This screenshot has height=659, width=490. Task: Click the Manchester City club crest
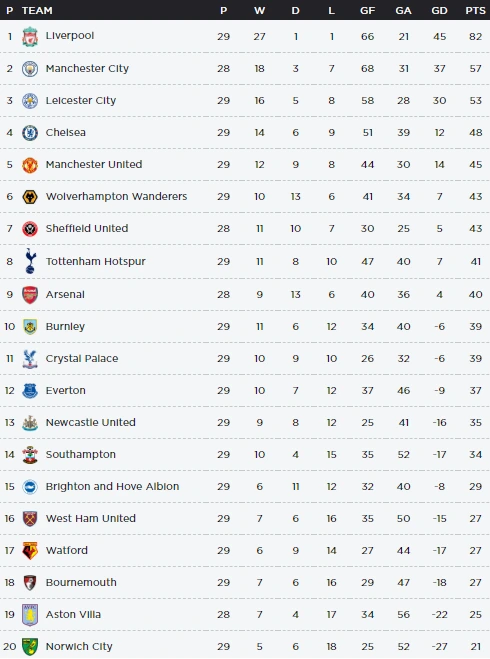tap(30, 69)
